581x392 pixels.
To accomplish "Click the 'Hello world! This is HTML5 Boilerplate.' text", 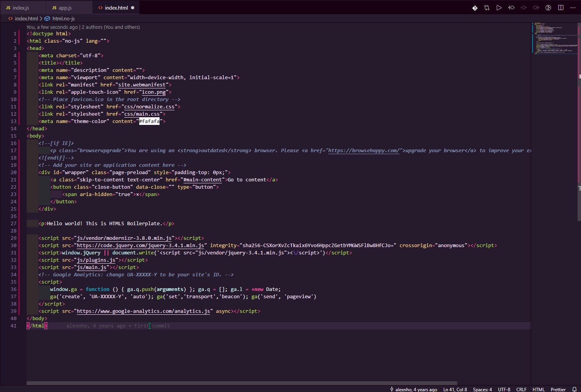I will (105, 223).
